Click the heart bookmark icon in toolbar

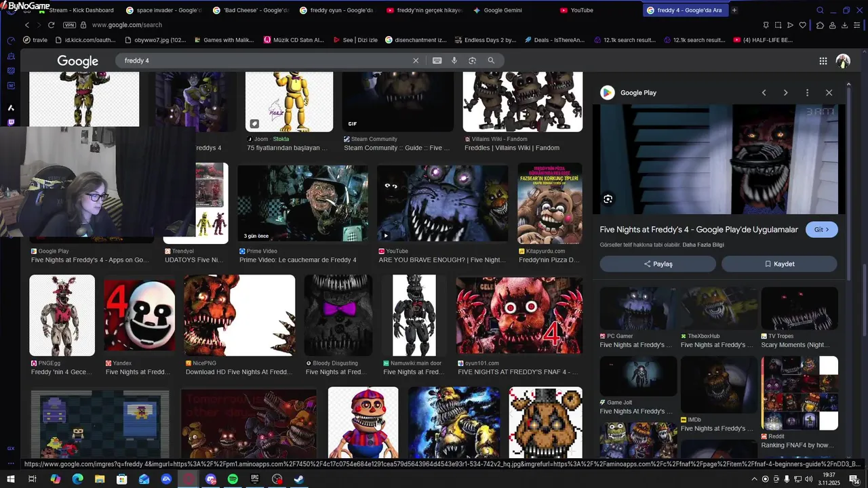click(803, 25)
